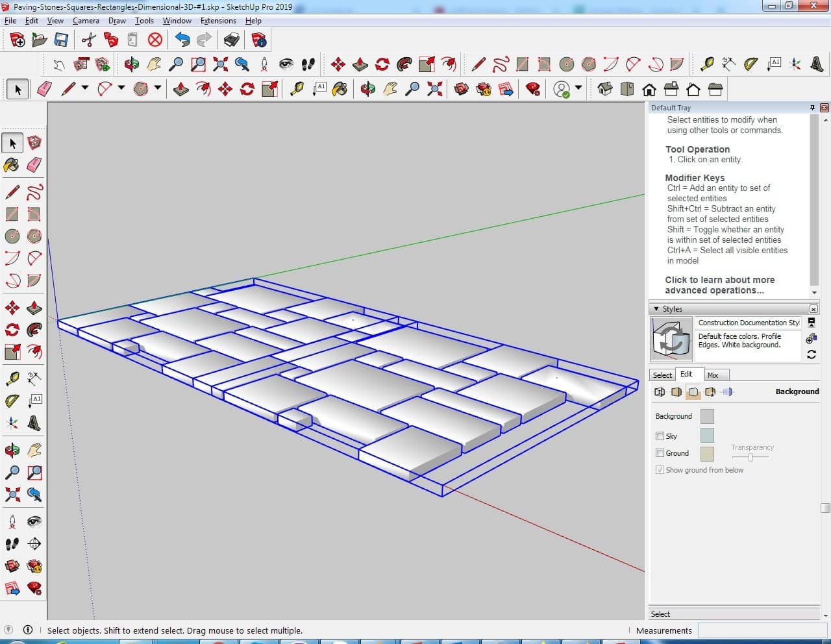Click to learn about more advanced operations

coord(719,285)
